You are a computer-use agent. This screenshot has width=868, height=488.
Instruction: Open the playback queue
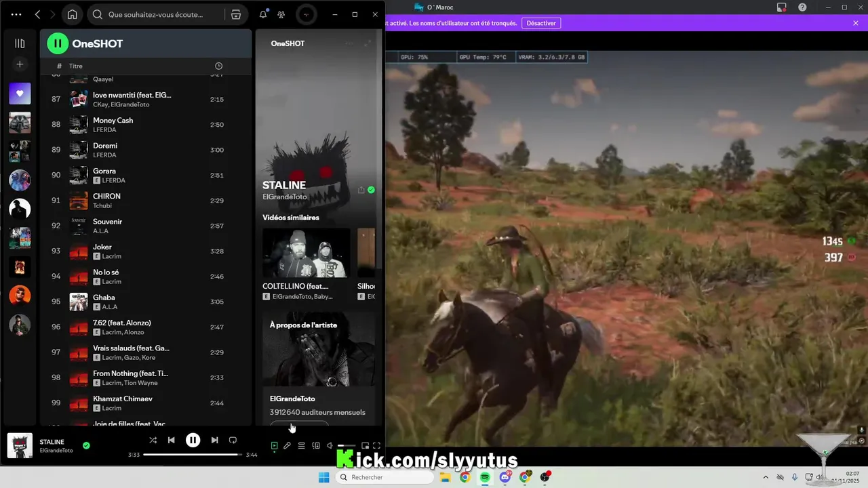[x=302, y=446]
